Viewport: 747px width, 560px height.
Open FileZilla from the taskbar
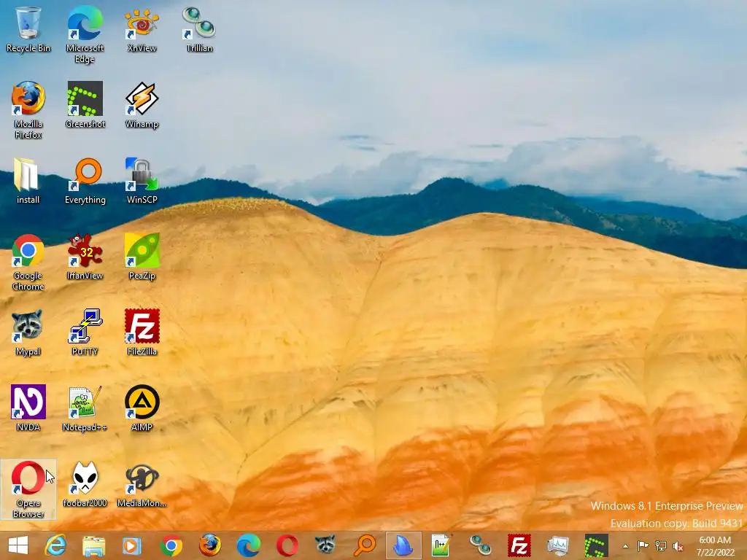pyautogui.click(x=519, y=545)
